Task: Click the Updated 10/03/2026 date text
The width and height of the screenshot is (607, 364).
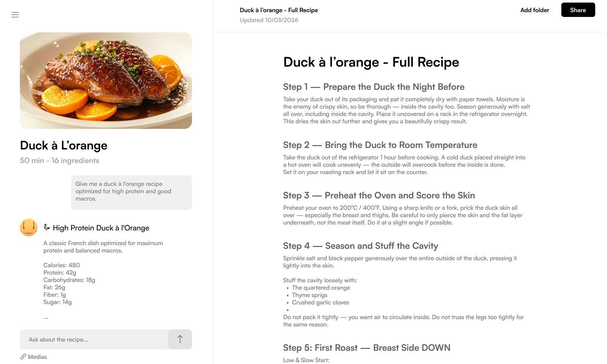Action: pos(269,20)
